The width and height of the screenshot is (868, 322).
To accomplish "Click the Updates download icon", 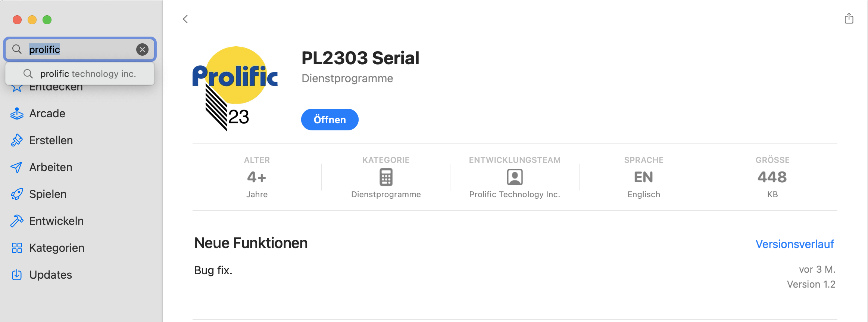I will [x=17, y=275].
